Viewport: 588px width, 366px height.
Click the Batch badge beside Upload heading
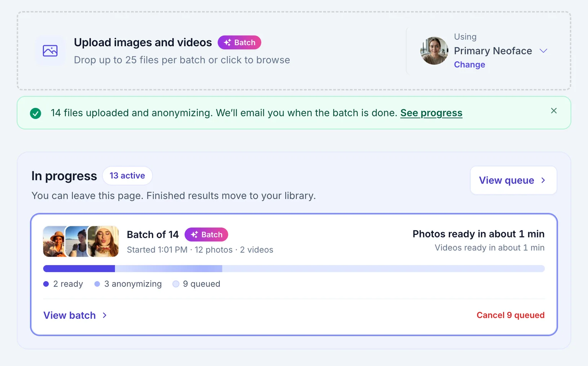click(x=239, y=42)
